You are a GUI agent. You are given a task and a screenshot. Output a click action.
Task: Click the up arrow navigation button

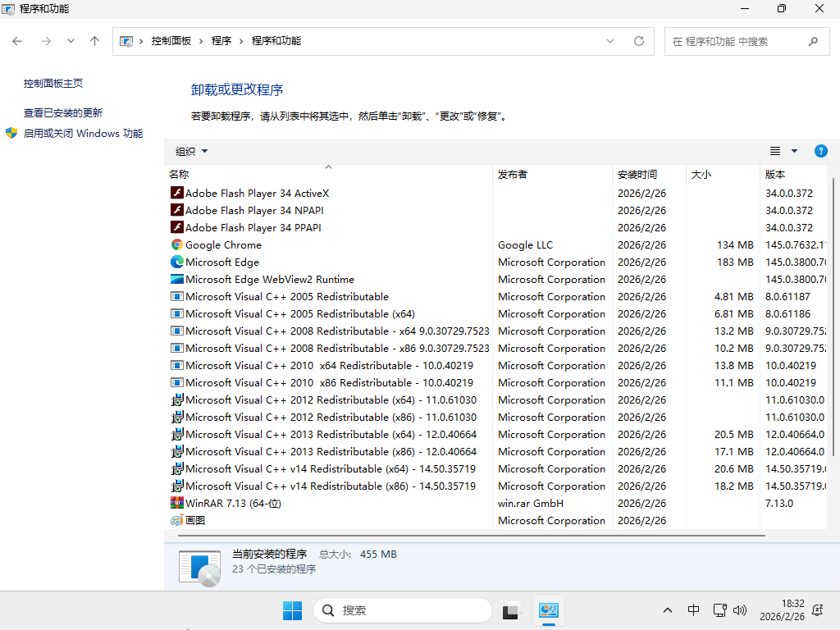95,41
